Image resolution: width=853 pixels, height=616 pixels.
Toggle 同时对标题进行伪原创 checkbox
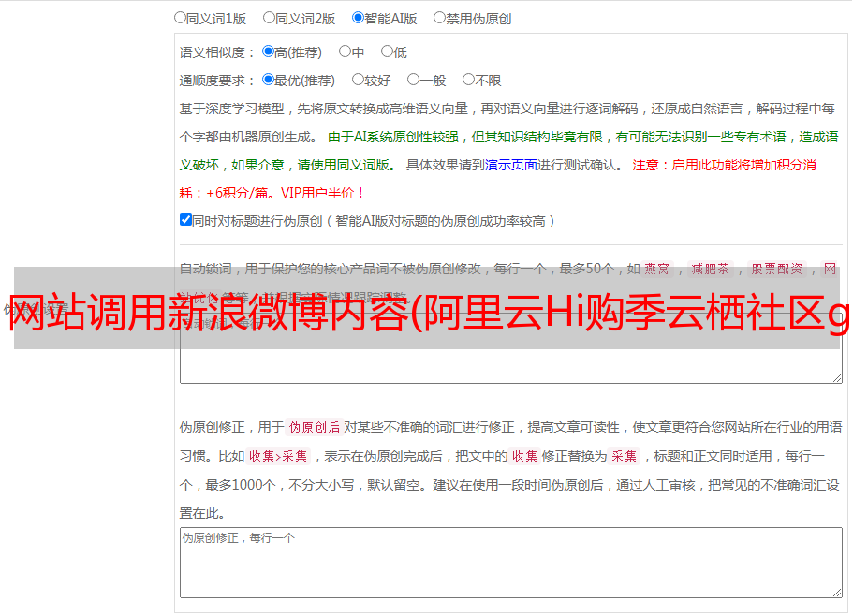click(x=185, y=220)
